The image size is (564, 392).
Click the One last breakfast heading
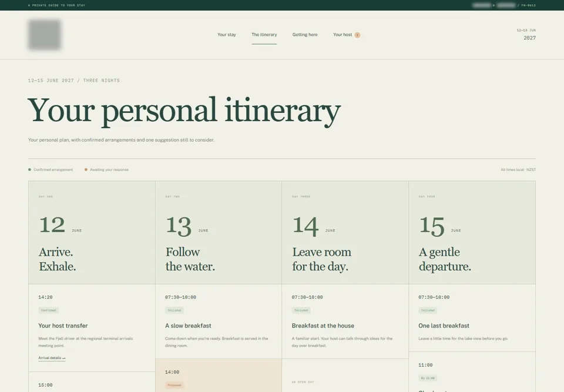pos(444,326)
